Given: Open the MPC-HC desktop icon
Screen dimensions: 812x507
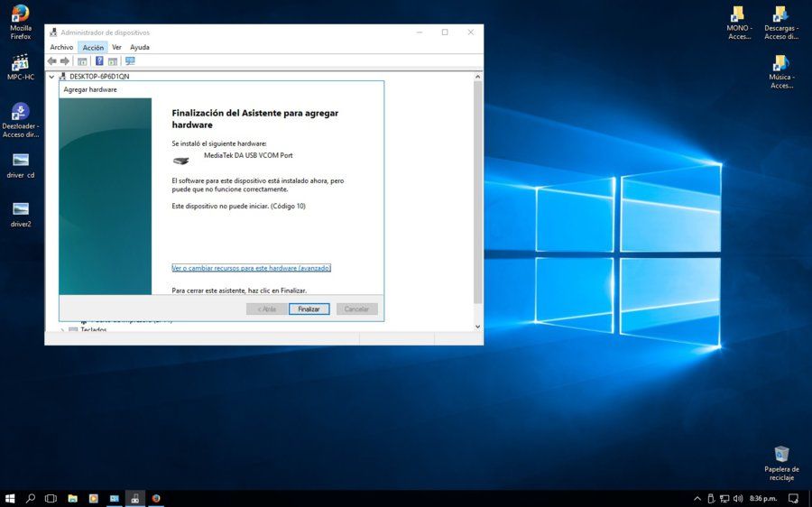Looking at the screenshot, I should pos(20,68).
